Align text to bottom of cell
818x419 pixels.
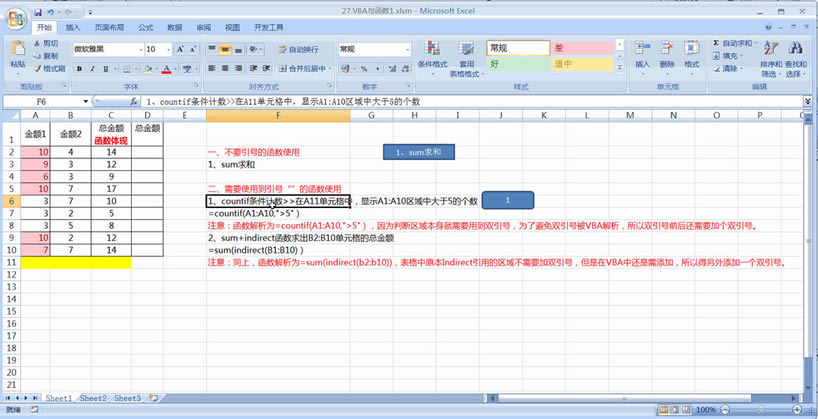(238, 50)
